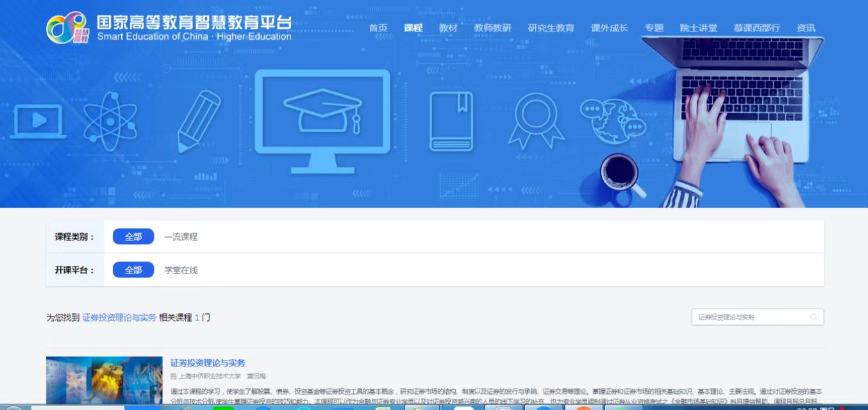Click the pencil icon in banner

click(x=198, y=120)
